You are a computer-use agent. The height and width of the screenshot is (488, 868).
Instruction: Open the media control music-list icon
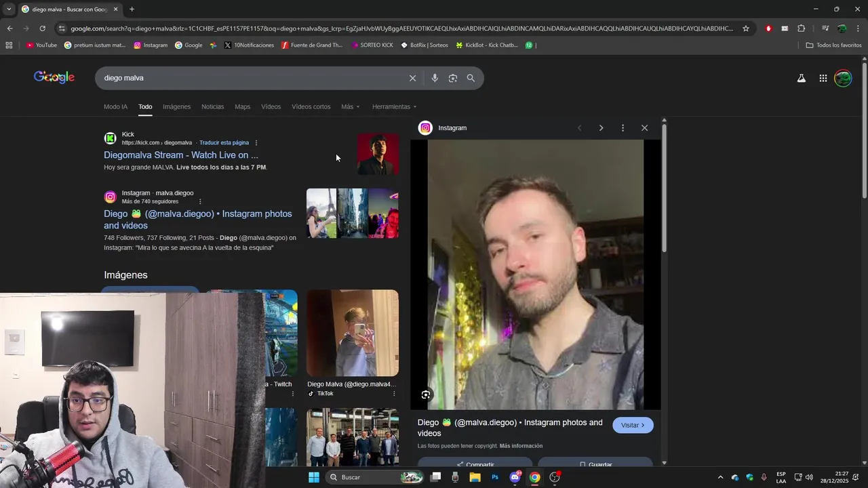825,28
